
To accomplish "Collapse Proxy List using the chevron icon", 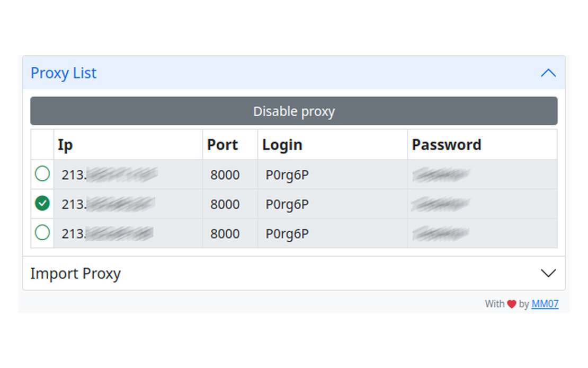I will point(548,73).
